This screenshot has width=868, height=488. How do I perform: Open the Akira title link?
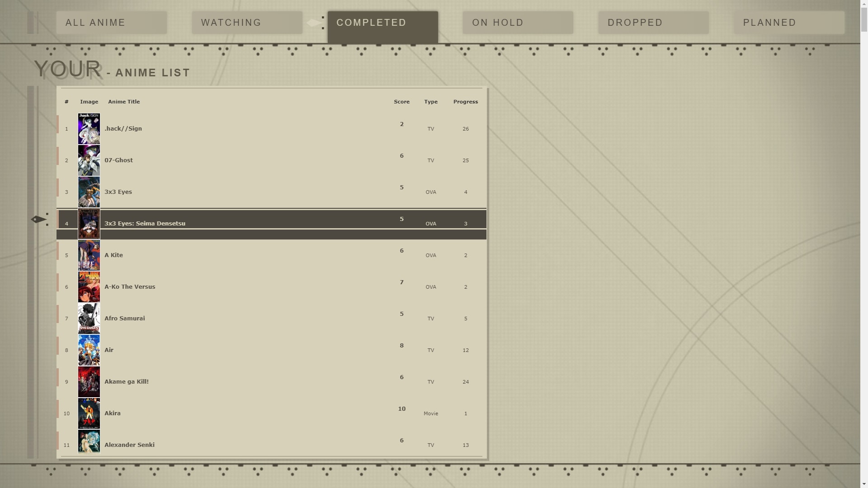coord(113,413)
